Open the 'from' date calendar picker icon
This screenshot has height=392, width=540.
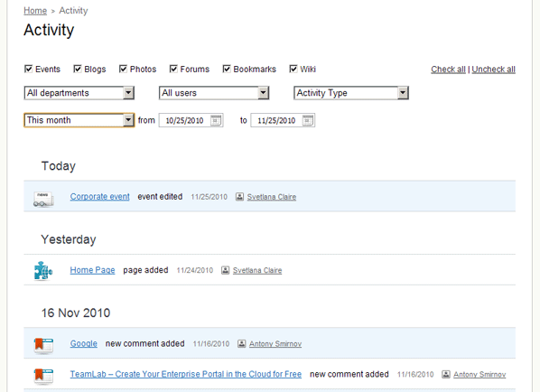tap(216, 120)
